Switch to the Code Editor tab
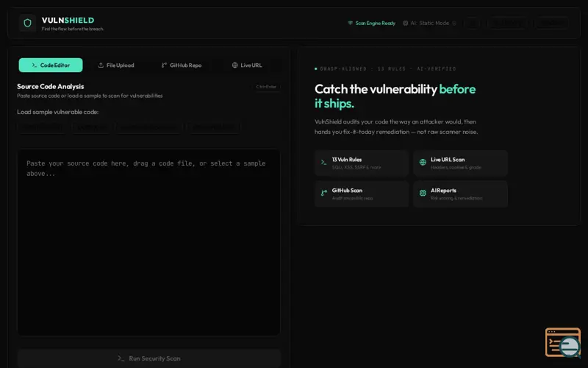The image size is (588, 368). [51, 66]
